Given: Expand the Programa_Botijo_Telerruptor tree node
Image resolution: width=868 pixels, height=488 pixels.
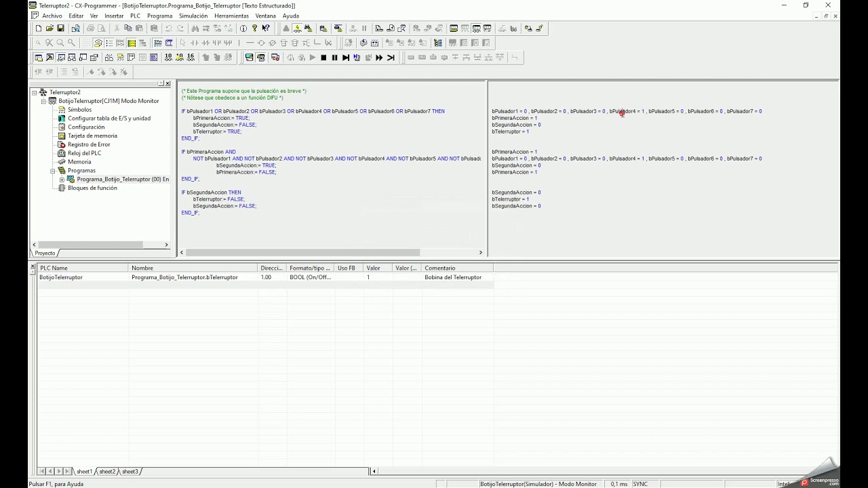Looking at the screenshot, I should pos(62,180).
